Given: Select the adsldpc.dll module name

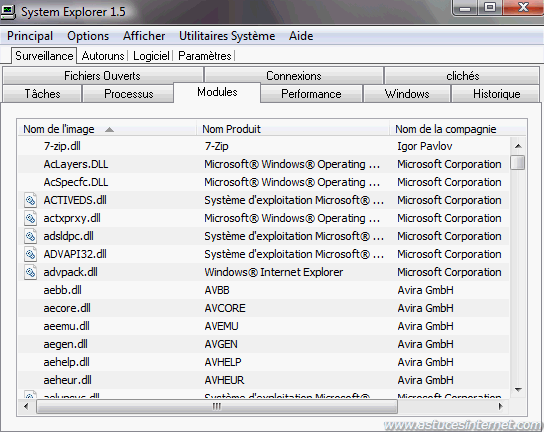Looking at the screenshot, I should point(68,237).
